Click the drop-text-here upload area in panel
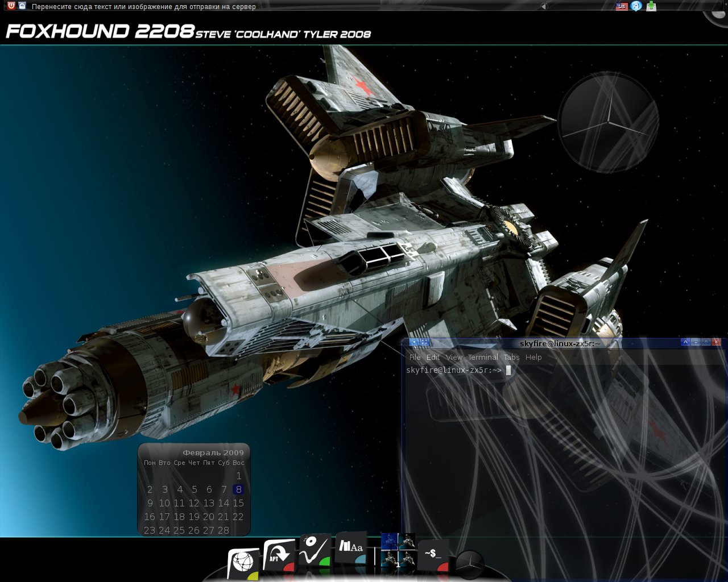This screenshot has height=582, width=728. pos(144,7)
